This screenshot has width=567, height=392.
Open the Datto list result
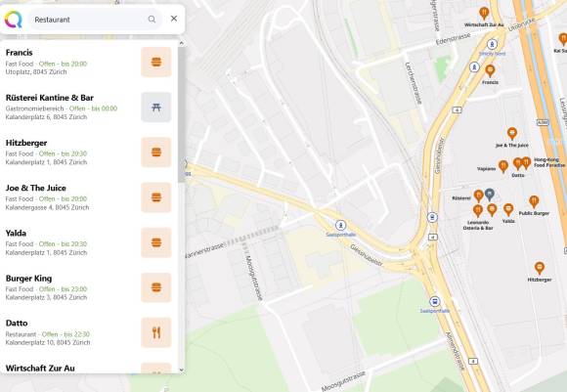[x=89, y=332]
